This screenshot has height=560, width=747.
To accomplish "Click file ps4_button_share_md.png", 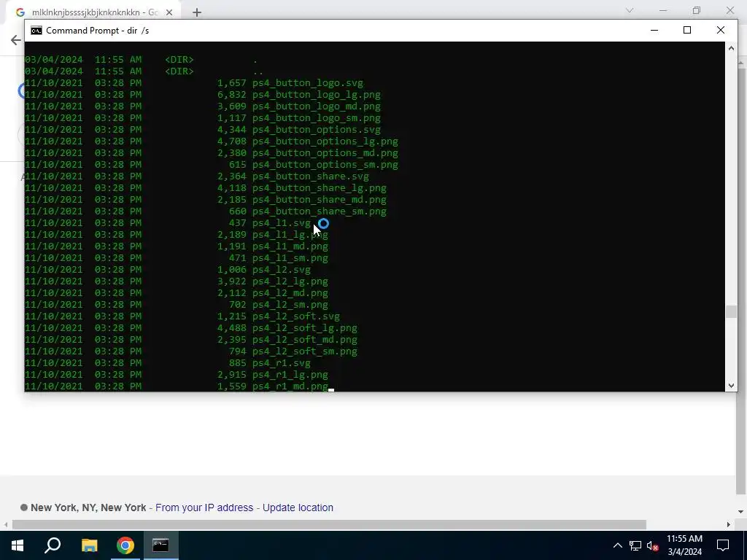I will coord(320,200).
